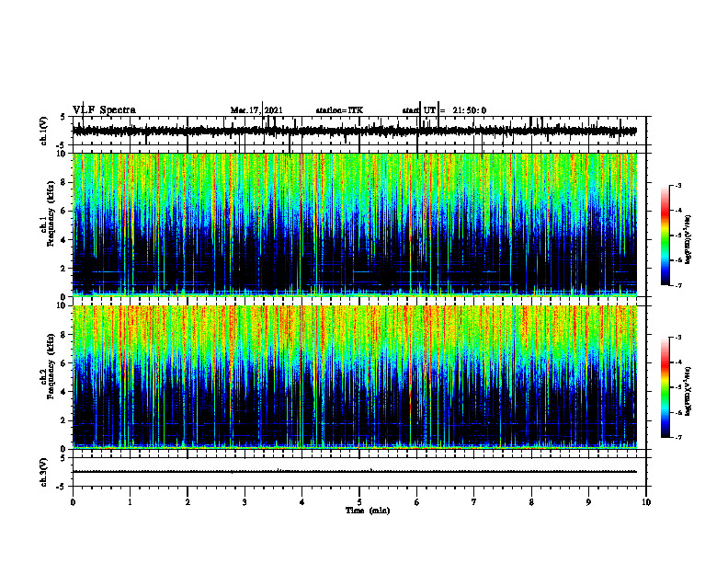Click the ch.1 spectrogram plot area
The image size is (728, 563).
(355, 224)
